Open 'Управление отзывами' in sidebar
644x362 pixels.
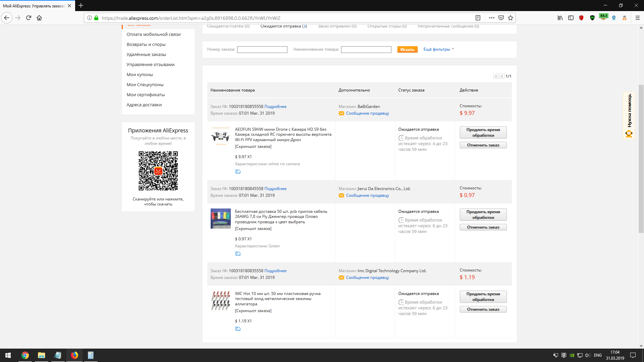(151, 64)
